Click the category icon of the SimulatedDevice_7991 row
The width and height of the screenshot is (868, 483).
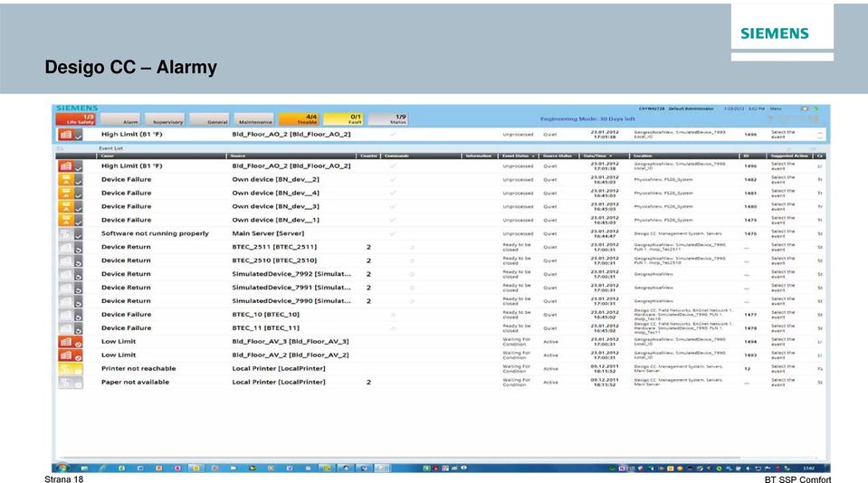66,287
